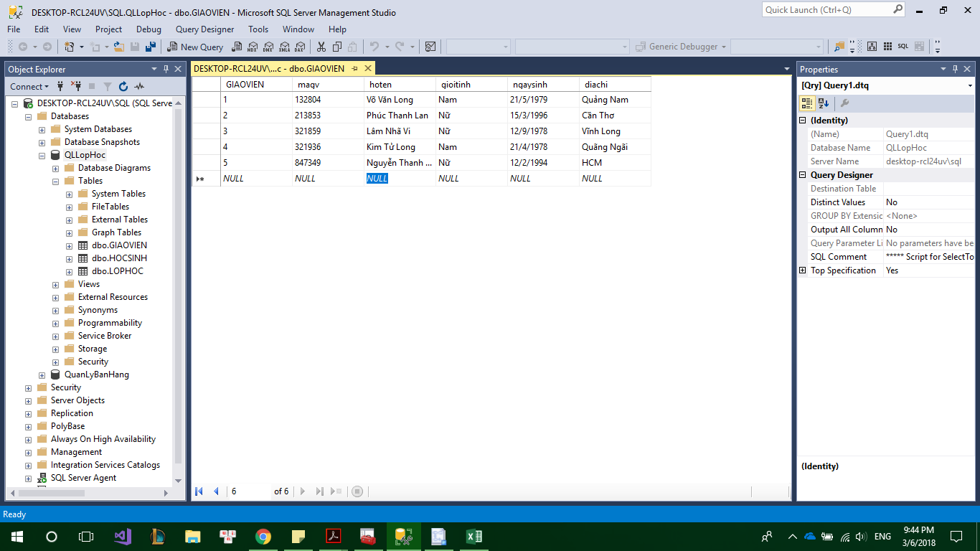
Task: Expand the QuanLyBanHang database node
Action: click(42, 375)
